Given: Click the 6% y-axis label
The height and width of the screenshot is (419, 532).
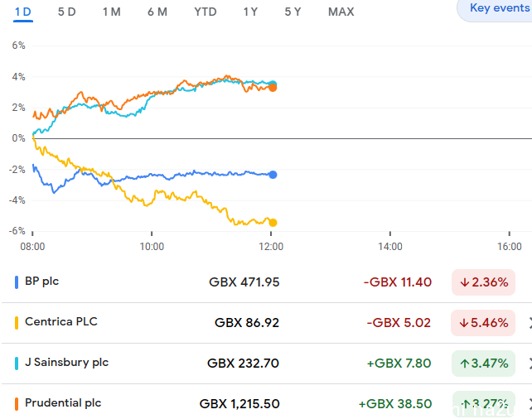Looking at the screenshot, I should (x=19, y=46).
